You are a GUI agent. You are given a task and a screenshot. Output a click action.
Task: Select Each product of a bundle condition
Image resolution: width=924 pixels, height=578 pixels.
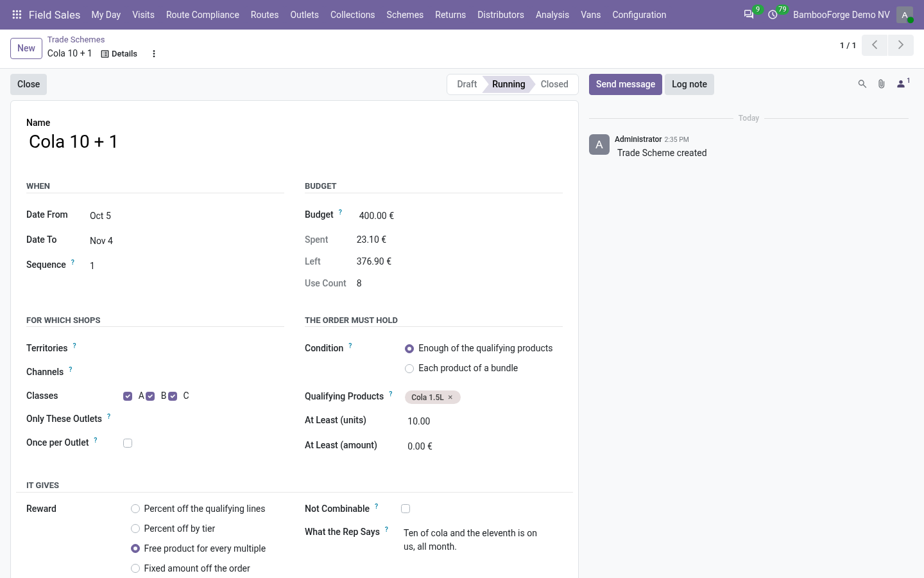(409, 369)
